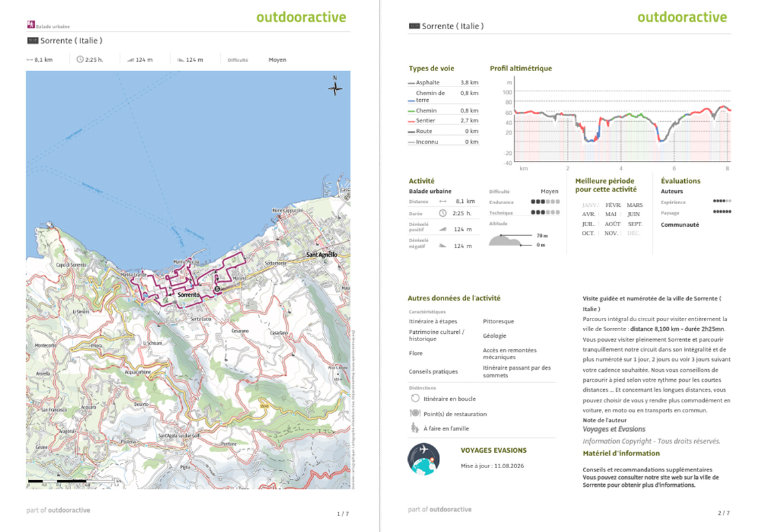Click the red Sentier legend line
758x532 pixels.
pyautogui.click(x=412, y=122)
